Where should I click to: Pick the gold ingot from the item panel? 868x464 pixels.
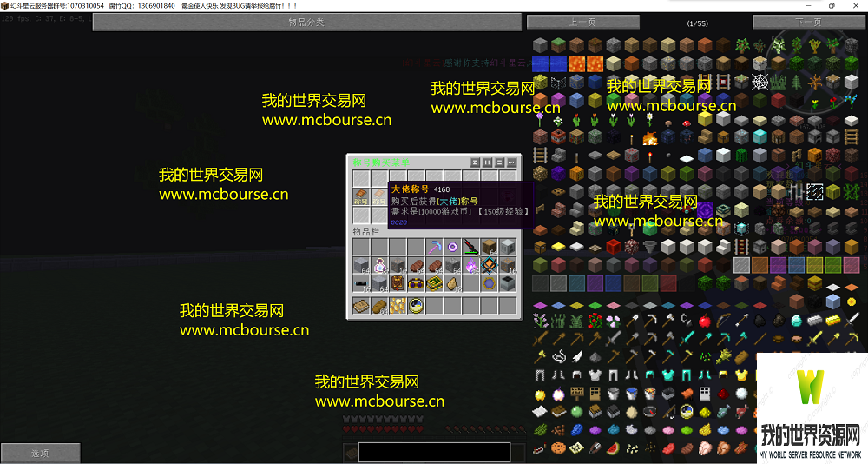833,321
